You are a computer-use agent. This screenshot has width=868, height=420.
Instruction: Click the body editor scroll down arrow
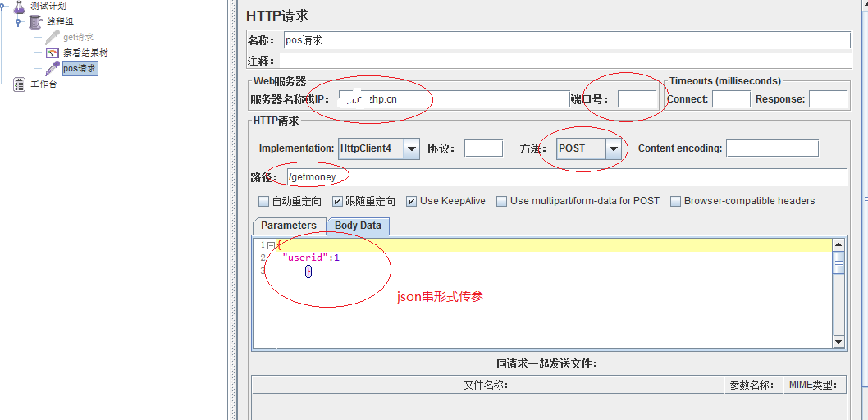click(838, 342)
